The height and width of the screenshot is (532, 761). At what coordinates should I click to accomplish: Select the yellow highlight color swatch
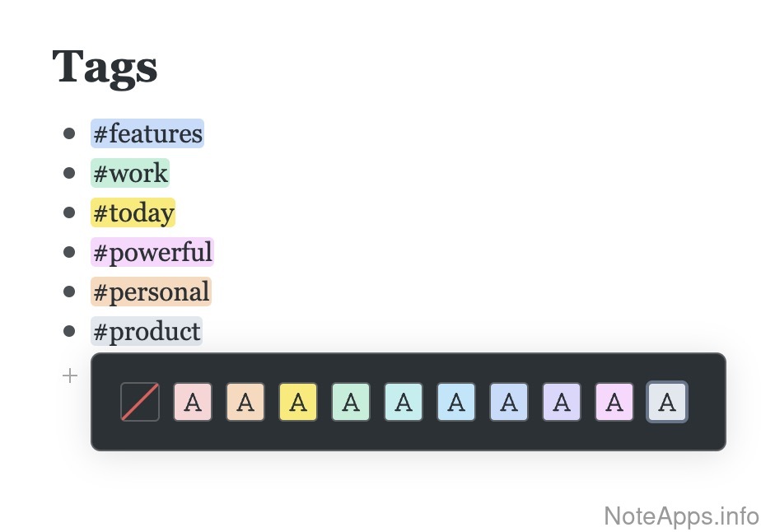[298, 402]
